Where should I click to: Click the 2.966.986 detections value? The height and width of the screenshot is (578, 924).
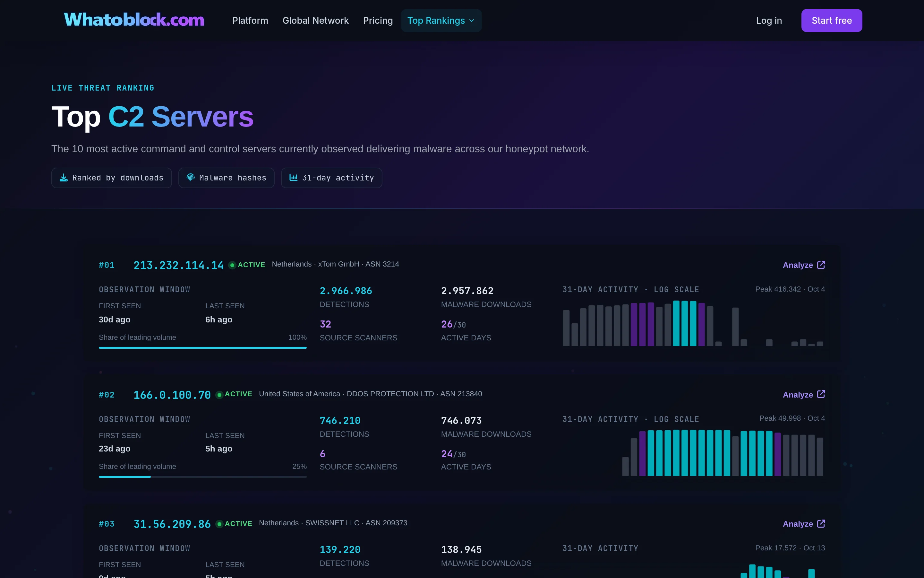(x=346, y=291)
